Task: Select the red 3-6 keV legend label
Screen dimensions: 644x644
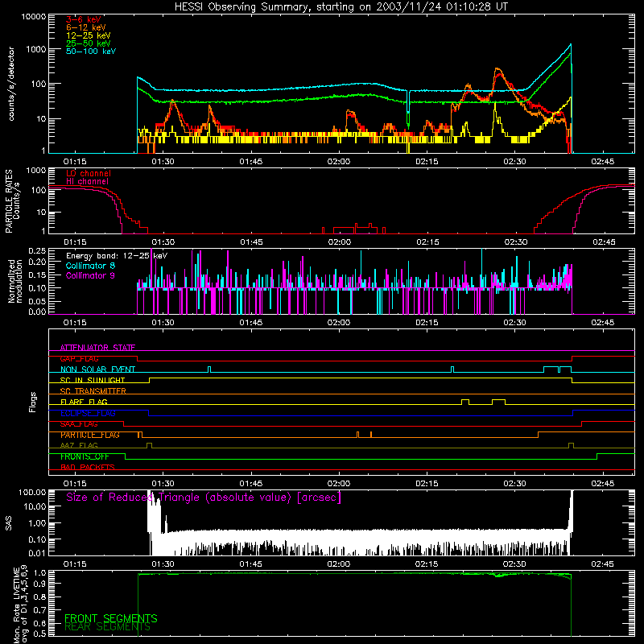Action: (83, 19)
